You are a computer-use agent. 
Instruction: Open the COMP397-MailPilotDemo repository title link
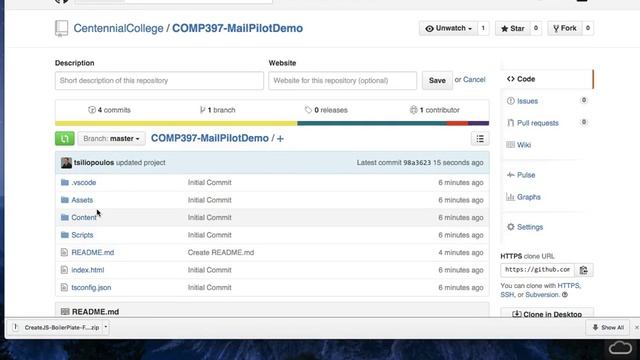tap(237, 28)
